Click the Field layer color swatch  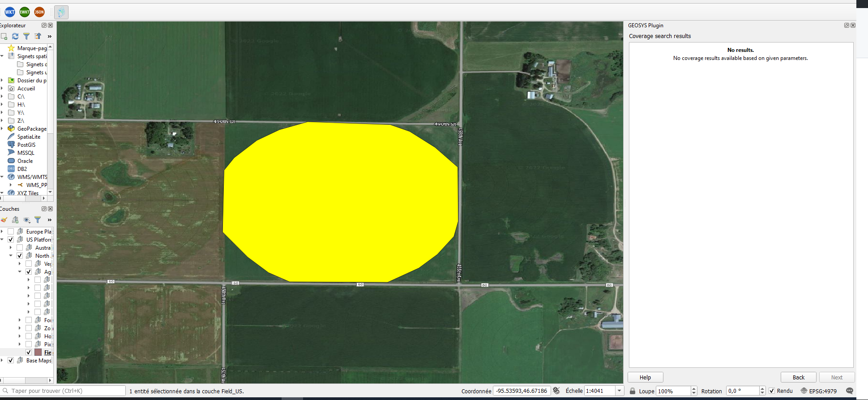[x=38, y=352]
